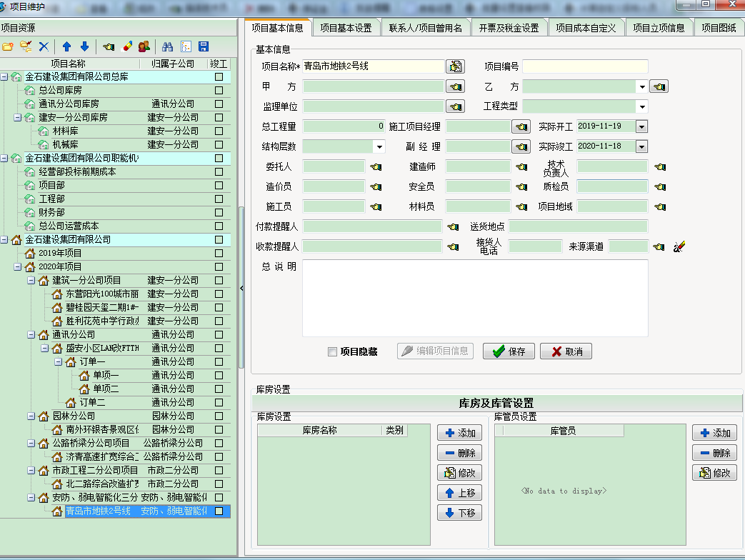745x560 pixels.
Task: Click the 保存 button
Action: click(x=509, y=351)
